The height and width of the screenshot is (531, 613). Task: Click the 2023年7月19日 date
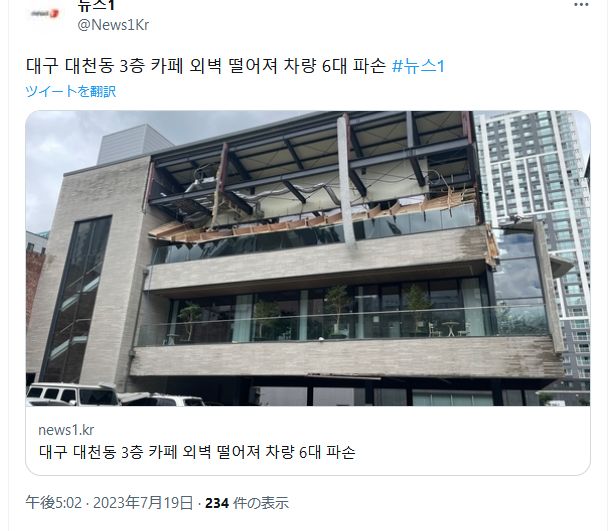coord(143,503)
